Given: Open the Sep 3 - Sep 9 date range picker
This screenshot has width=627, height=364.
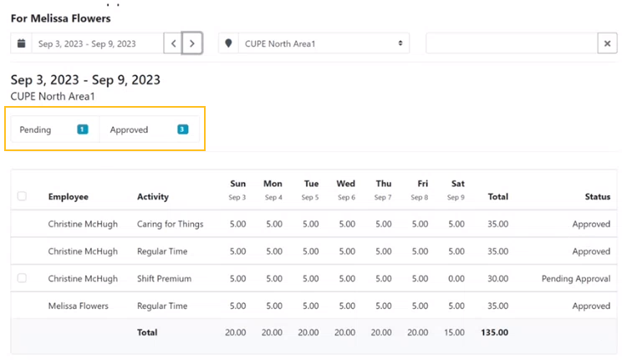Looking at the screenshot, I should [96, 43].
